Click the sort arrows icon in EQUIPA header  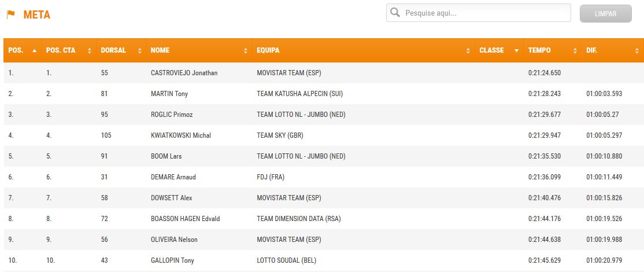coord(468,51)
